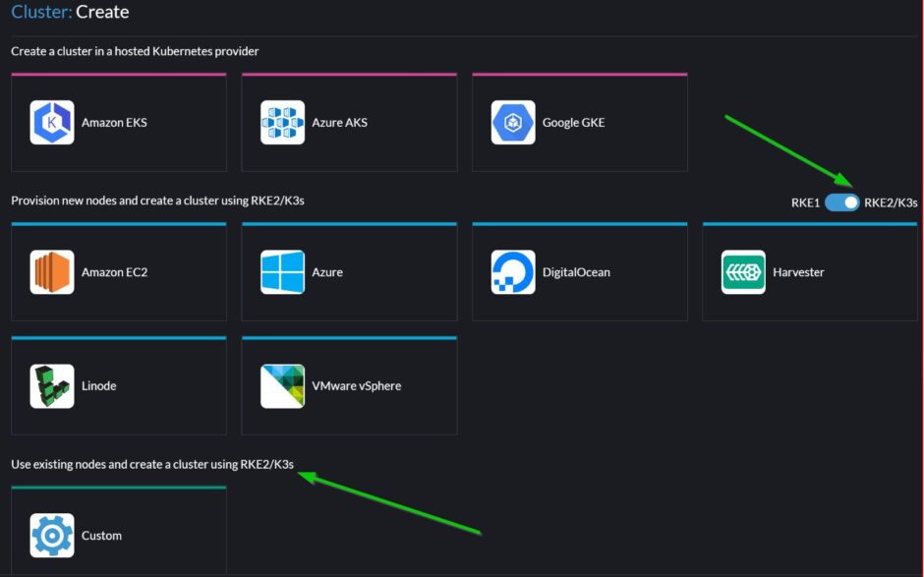924x577 pixels.
Task: Pick the DigitalOcean text label
Action: pos(576,272)
